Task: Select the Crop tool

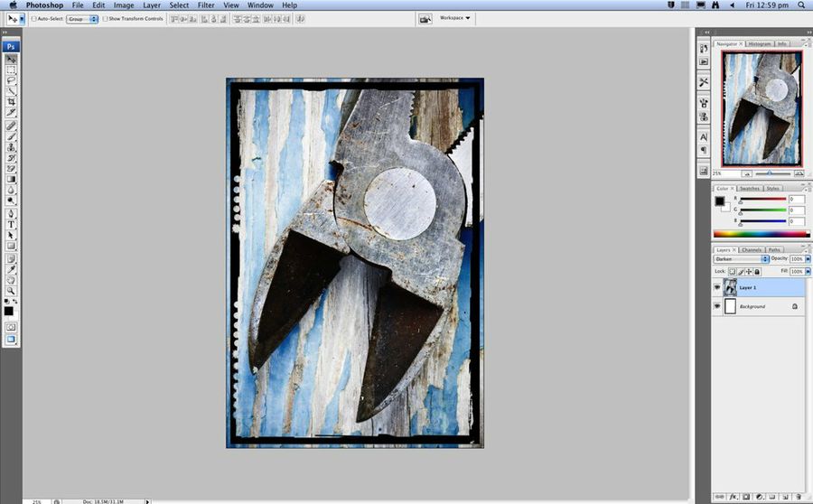Action: 11,102
